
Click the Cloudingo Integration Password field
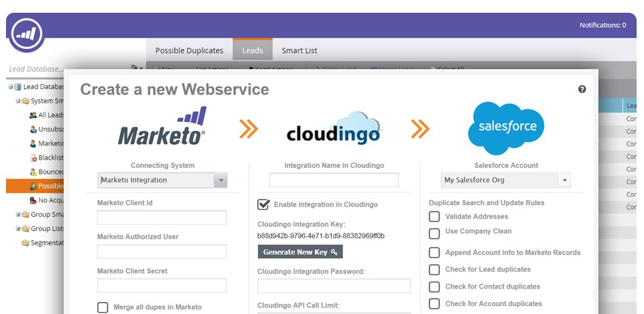[x=334, y=286]
